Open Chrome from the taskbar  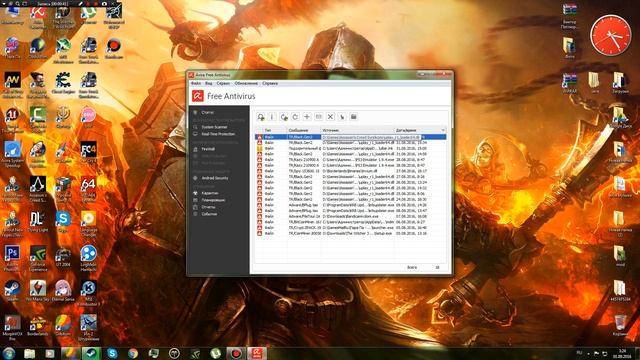pyautogui.click(x=133, y=353)
